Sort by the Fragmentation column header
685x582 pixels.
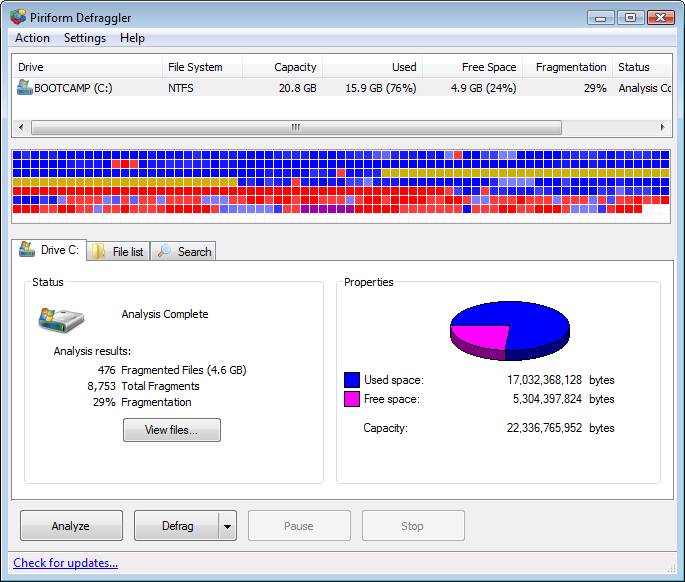(570, 67)
